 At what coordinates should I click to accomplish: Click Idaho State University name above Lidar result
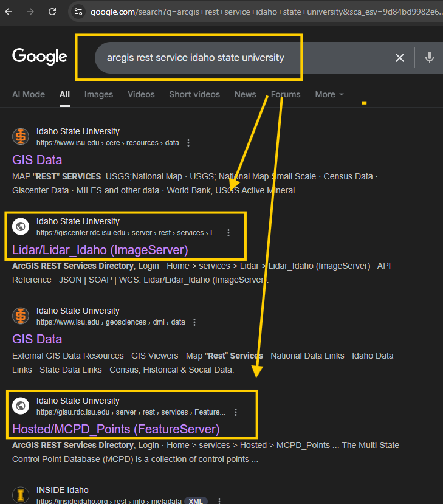pyautogui.click(x=78, y=221)
